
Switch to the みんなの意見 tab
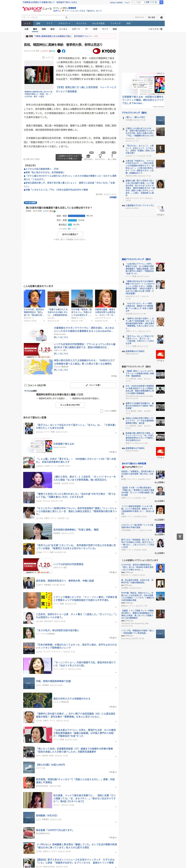98,24
